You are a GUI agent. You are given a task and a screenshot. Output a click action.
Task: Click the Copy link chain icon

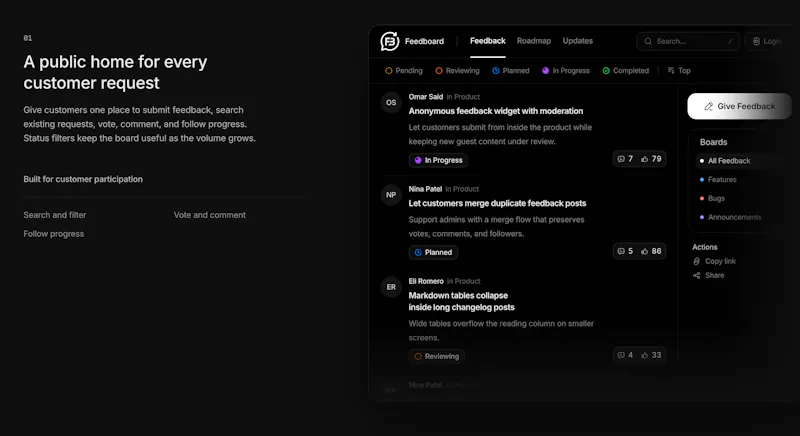point(697,261)
